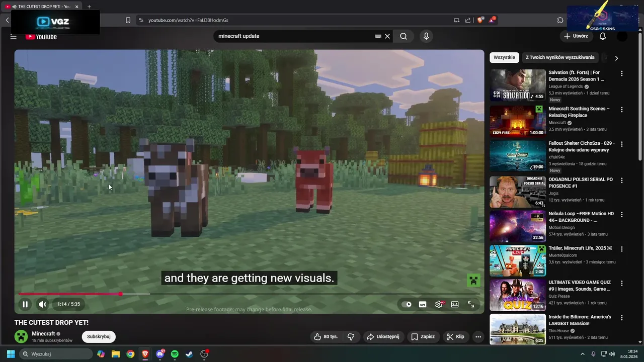Click the browser address bar URL

(x=188, y=20)
